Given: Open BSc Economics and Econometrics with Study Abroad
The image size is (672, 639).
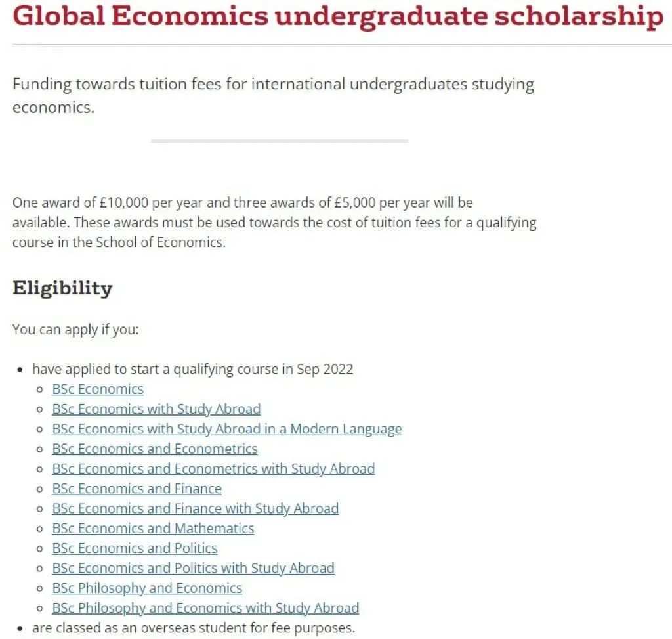Looking at the screenshot, I should 213,469.
